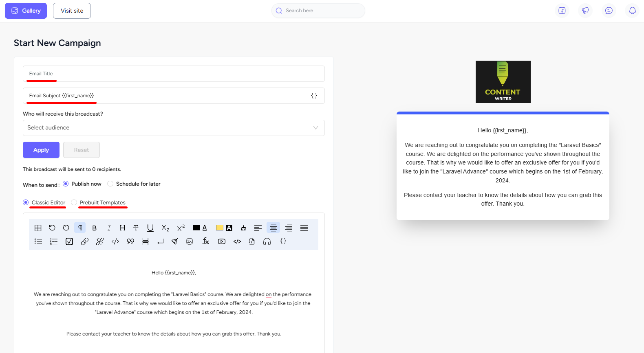This screenshot has width=644, height=353.
Task: Insert a numbered list
Action: click(54, 241)
